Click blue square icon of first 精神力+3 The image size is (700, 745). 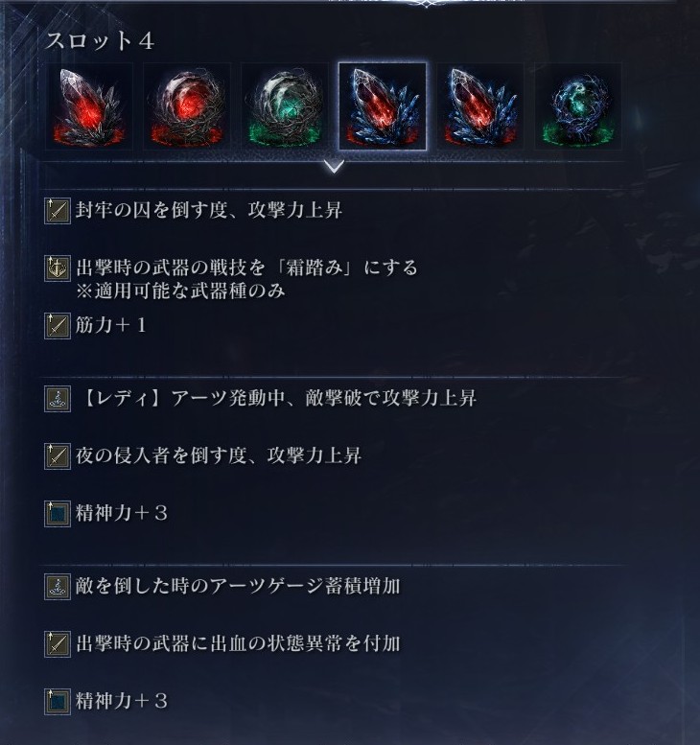(58, 514)
